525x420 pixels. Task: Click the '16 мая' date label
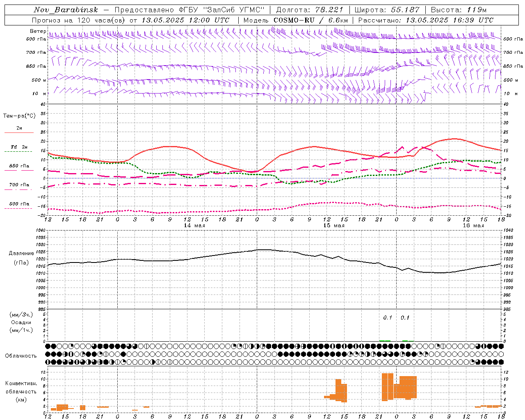(473, 226)
